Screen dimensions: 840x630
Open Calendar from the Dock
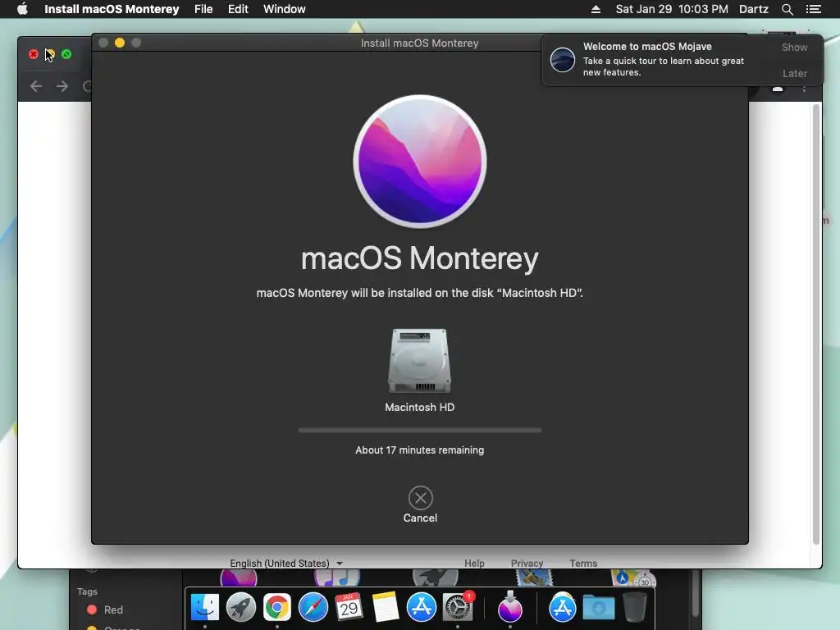(x=349, y=608)
